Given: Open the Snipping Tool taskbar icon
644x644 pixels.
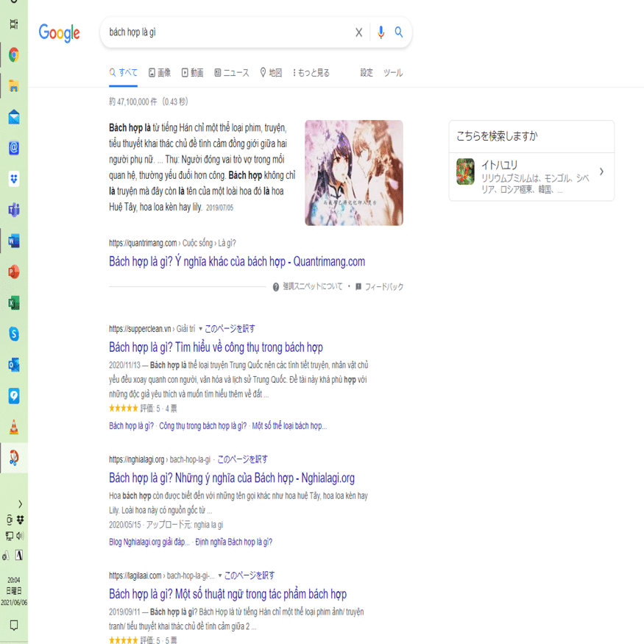Looking at the screenshot, I should [14, 458].
